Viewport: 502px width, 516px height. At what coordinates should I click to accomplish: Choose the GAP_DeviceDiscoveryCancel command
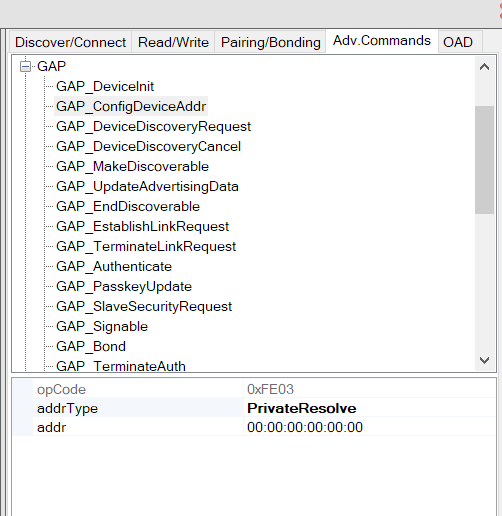tap(148, 146)
